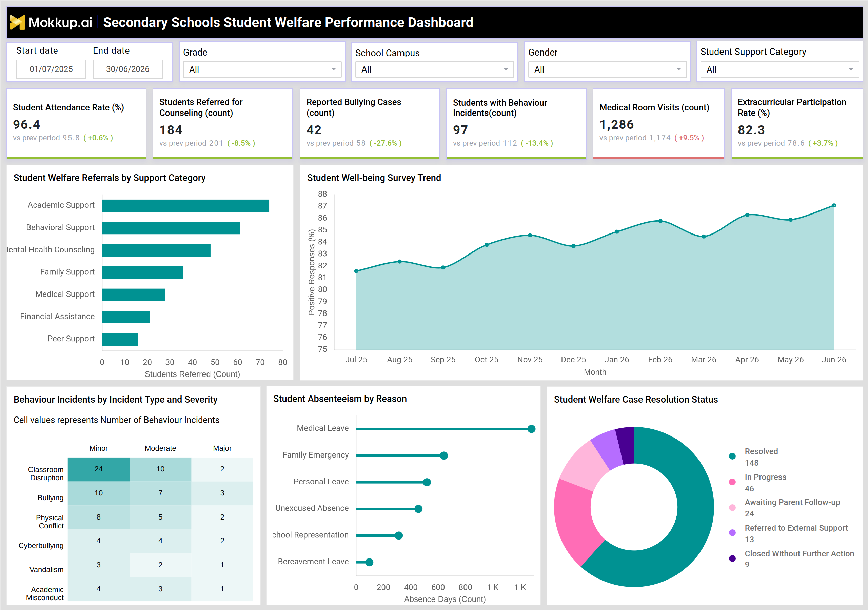The width and height of the screenshot is (868, 610).
Task: Click the Feb 26 trend data point
Action: click(660, 221)
